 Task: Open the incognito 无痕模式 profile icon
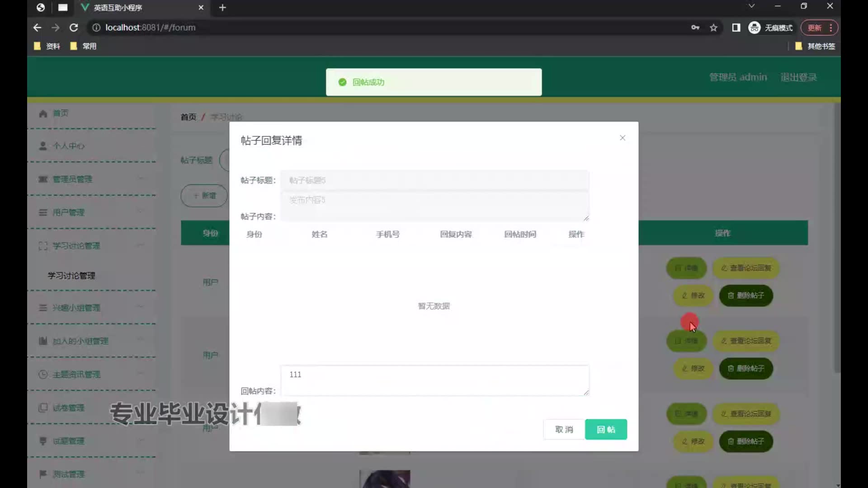[754, 28]
